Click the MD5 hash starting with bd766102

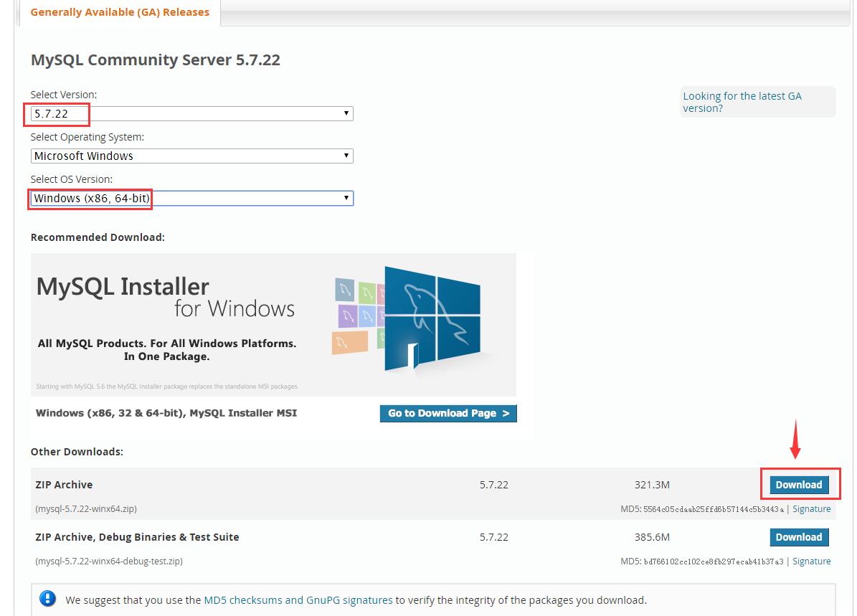pos(714,562)
